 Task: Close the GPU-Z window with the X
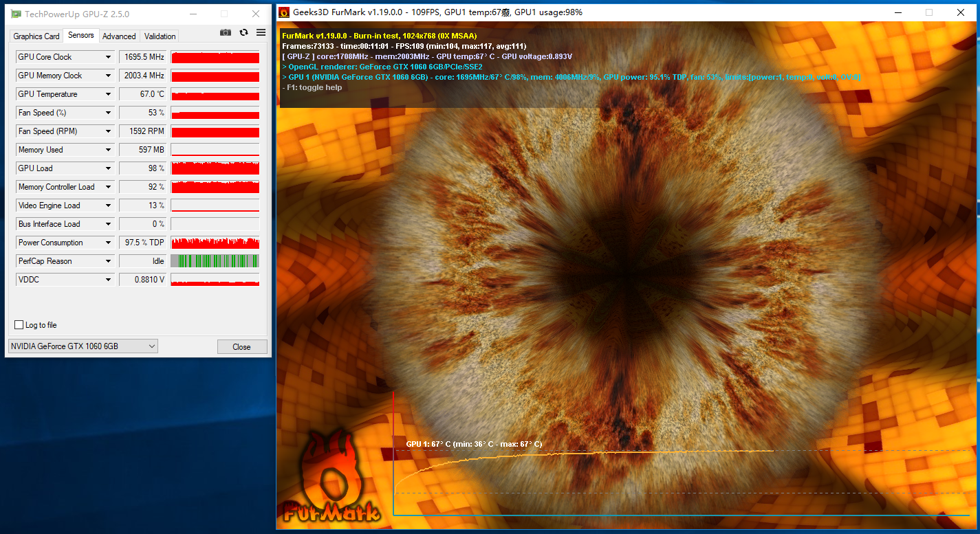pyautogui.click(x=256, y=14)
